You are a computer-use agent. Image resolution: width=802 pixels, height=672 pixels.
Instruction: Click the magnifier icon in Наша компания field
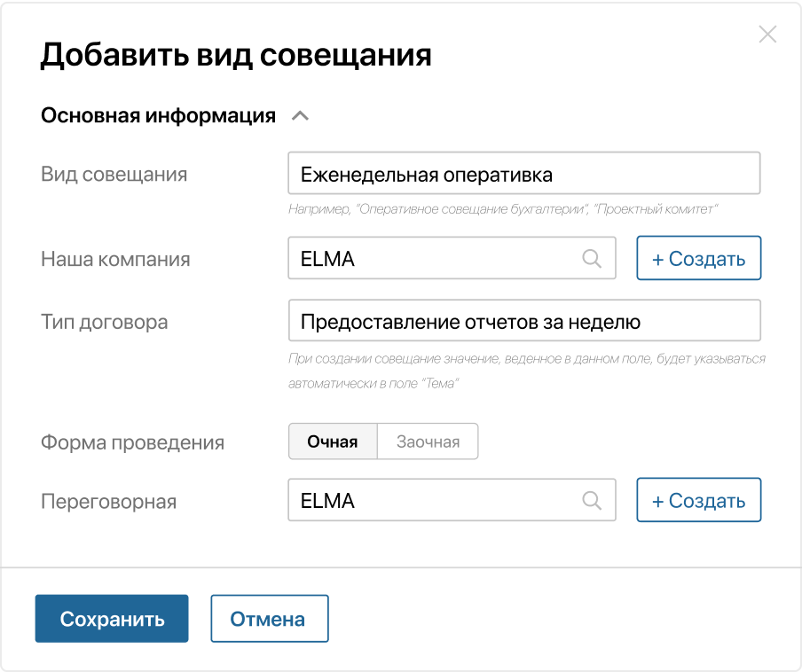pos(593,258)
